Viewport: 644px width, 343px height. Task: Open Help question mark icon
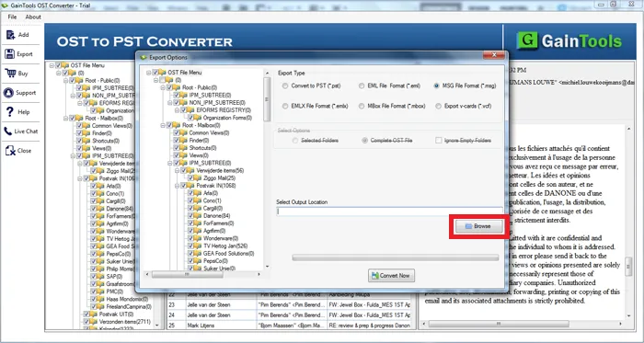(10, 111)
